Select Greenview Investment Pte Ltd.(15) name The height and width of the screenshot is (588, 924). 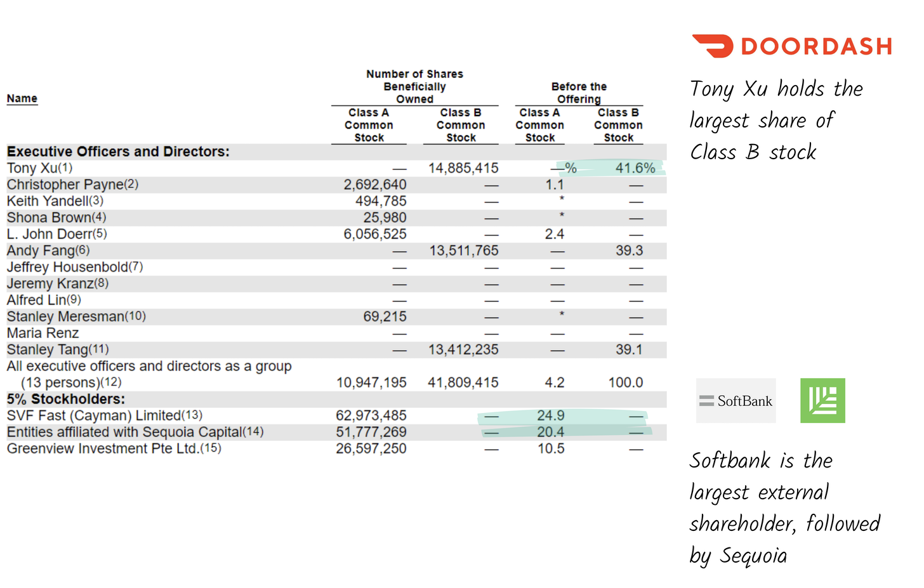point(114,448)
